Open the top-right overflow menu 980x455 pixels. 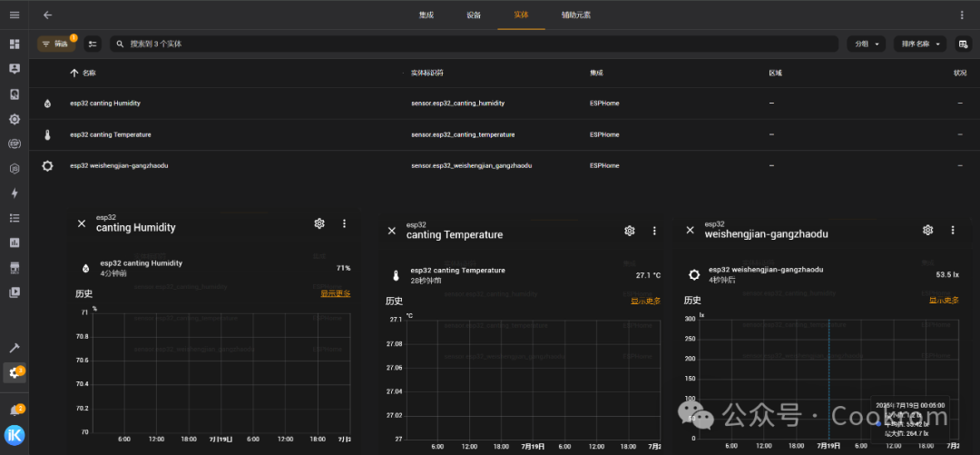click(961, 15)
